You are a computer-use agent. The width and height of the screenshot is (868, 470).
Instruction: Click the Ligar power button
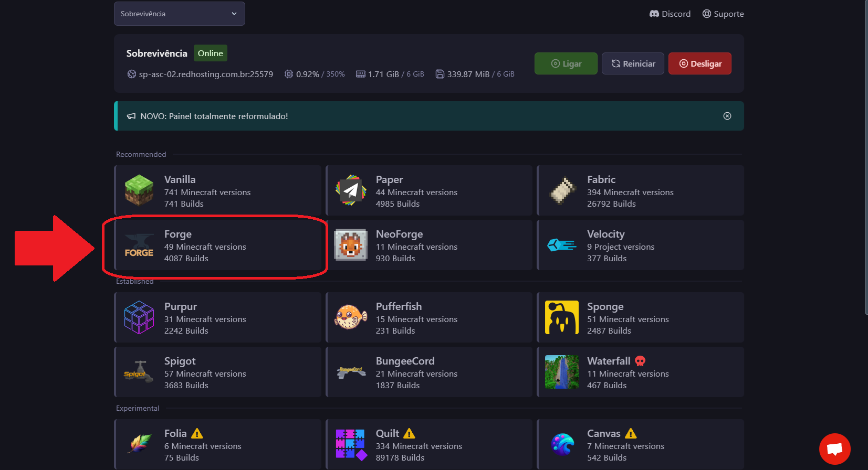click(566, 63)
